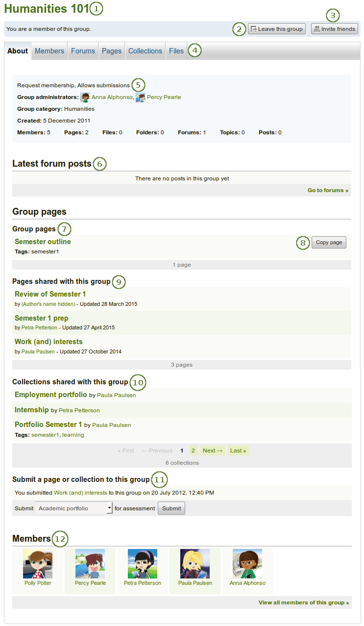This screenshot has height=626, width=364.
Task: Click the Invite friends button
Action: pyautogui.click(x=335, y=29)
